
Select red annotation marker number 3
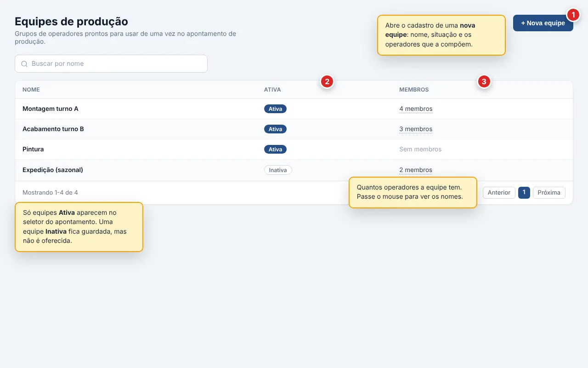pos(484,82)
